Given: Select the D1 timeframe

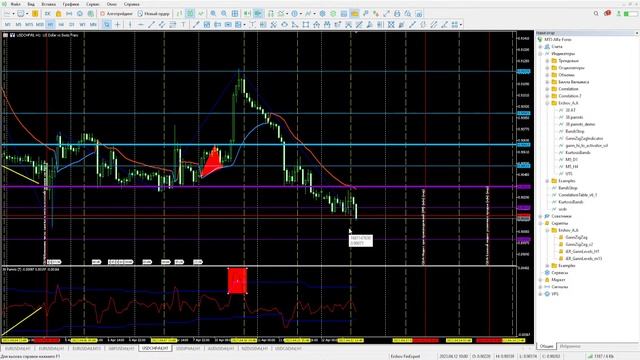Looking at the screenshot, I should (71, 25).
